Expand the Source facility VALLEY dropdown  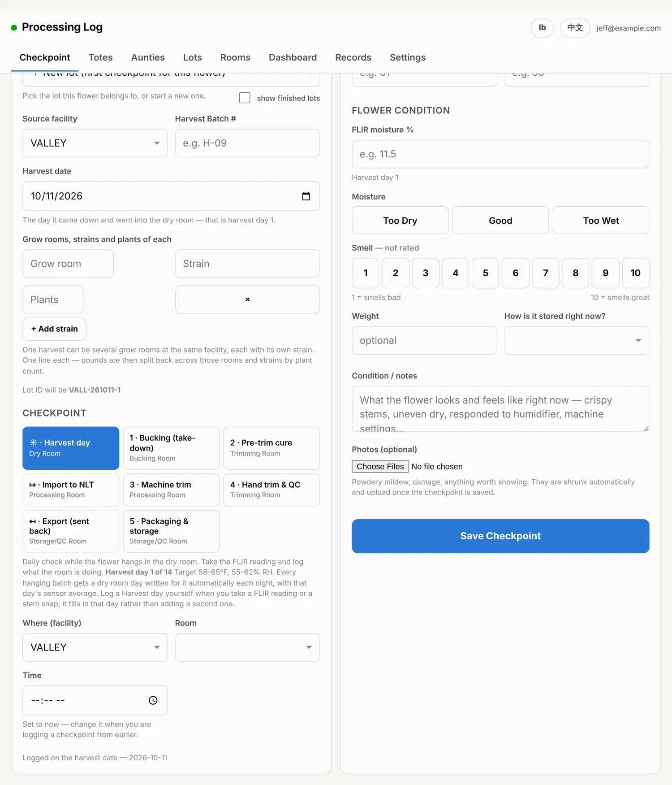95,143
